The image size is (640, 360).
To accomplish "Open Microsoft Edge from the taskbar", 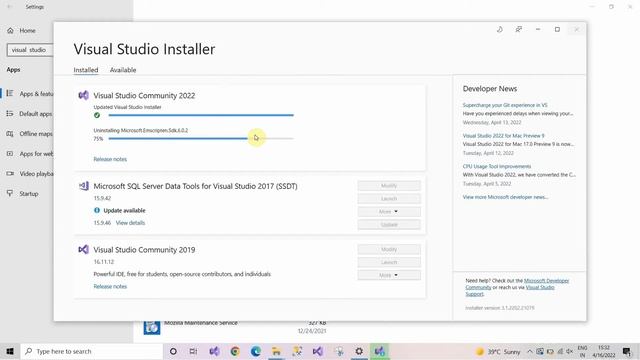I will tap(256, 351).
